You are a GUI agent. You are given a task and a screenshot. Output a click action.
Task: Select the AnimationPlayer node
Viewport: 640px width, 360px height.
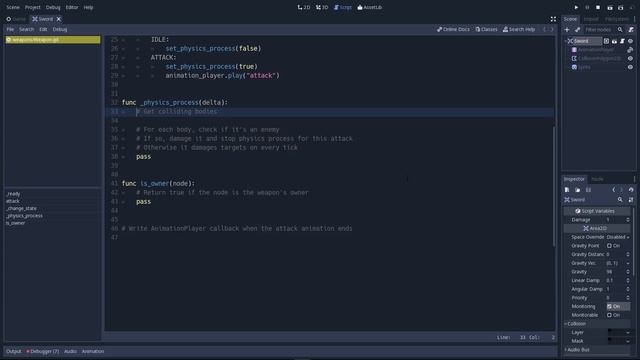tap(596, 50)
